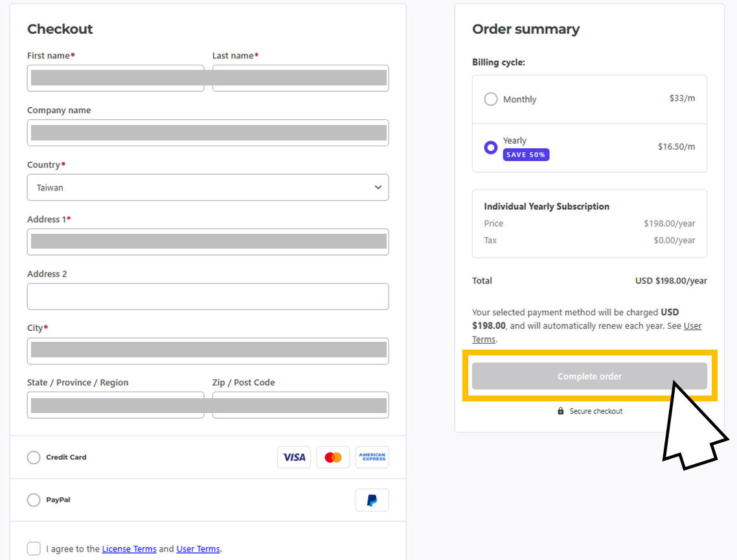Select the Monthly billing cycle

(491, 99)
